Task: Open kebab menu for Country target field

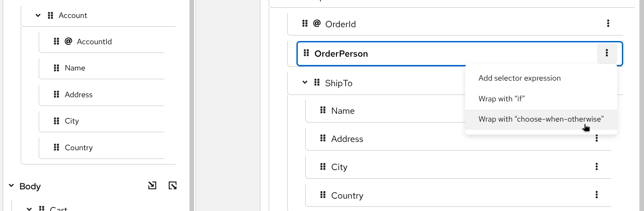Action: coord(597,195)
